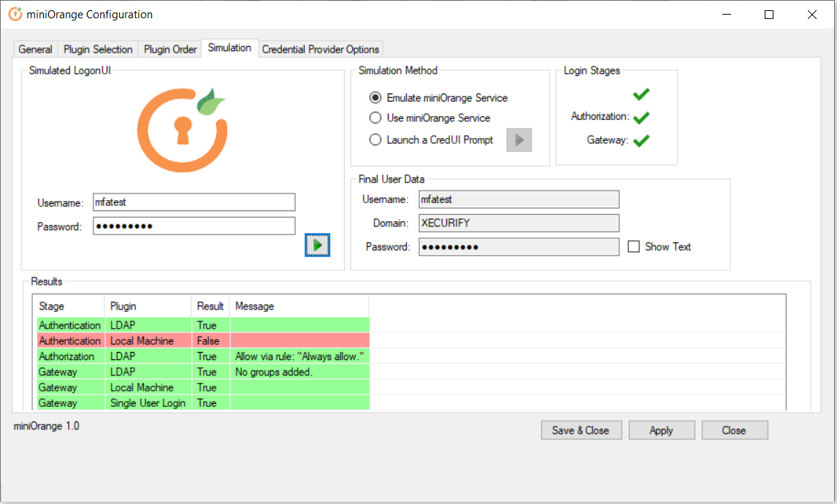
Task: Open the Plugin Selection tab
Action: (98, 49)
